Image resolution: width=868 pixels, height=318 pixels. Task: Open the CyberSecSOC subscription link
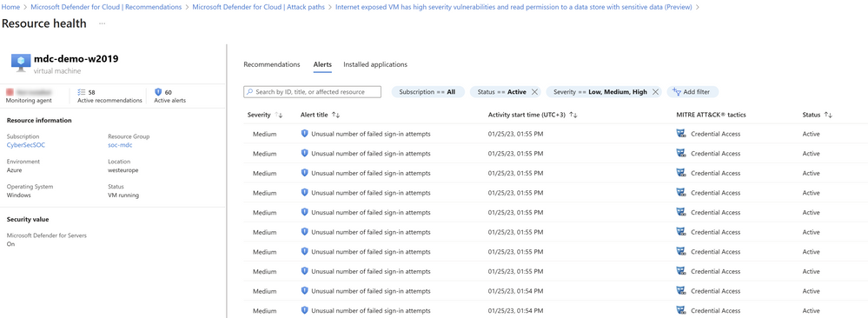click(25, 145)
